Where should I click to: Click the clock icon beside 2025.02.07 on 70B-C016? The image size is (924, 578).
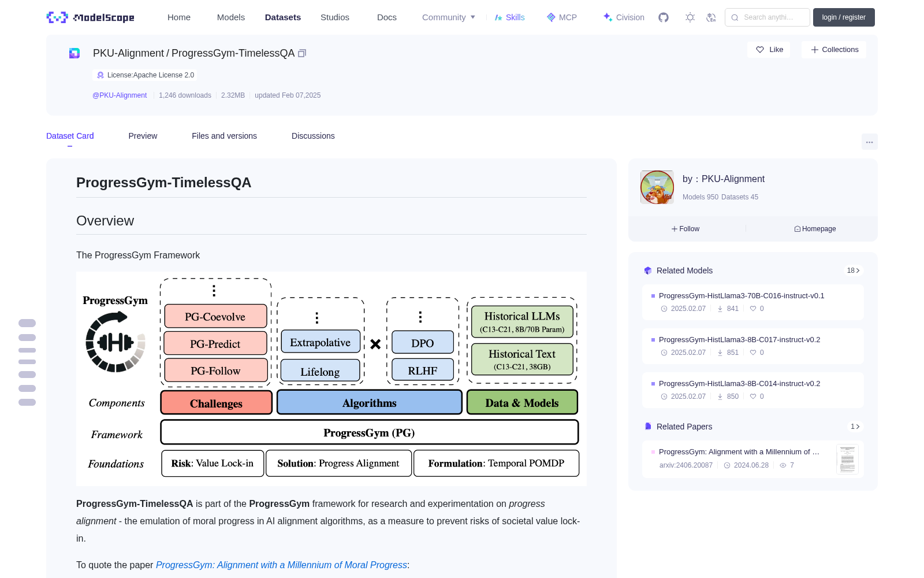click(x=664, y=309)
